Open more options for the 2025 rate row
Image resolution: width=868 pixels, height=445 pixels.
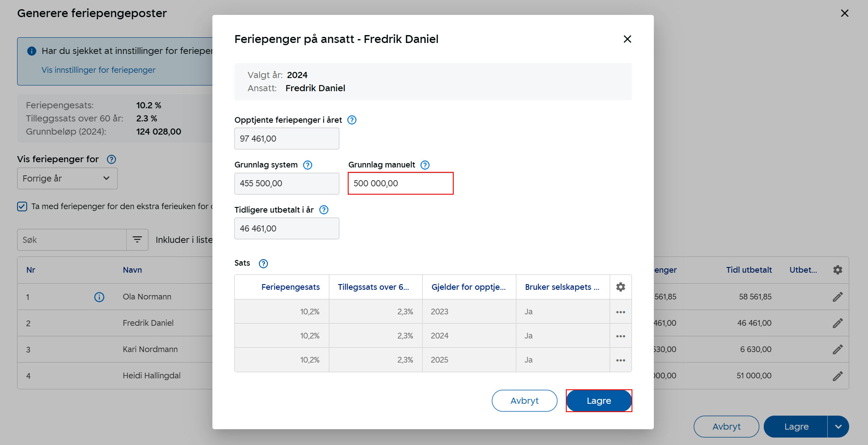click(x=621, y=360)
